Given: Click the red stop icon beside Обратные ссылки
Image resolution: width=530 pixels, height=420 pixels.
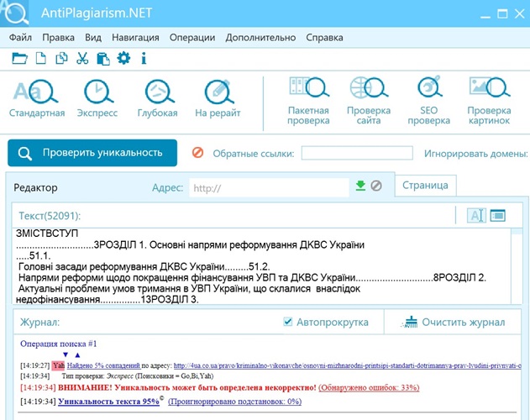Looking at the screenshot, I should click(x=197, y=153).
